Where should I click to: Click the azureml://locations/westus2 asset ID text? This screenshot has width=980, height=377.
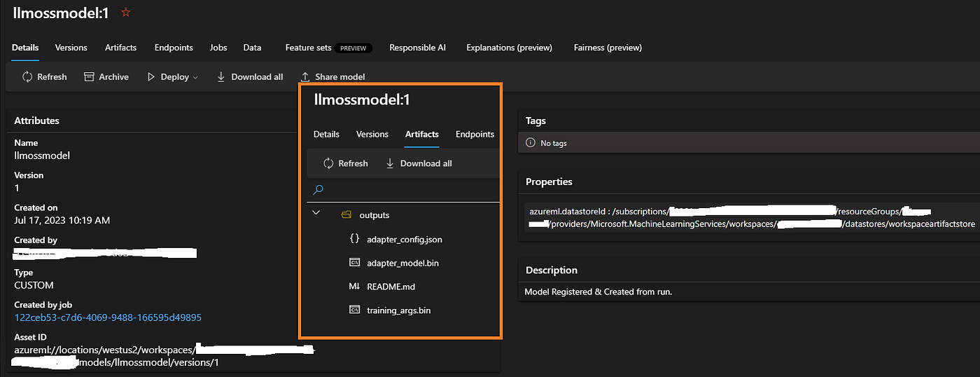[104, 350]
